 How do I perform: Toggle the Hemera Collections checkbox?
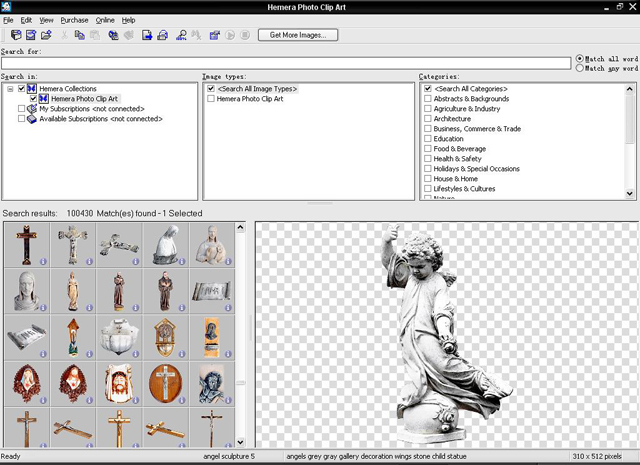click(21, 89)
